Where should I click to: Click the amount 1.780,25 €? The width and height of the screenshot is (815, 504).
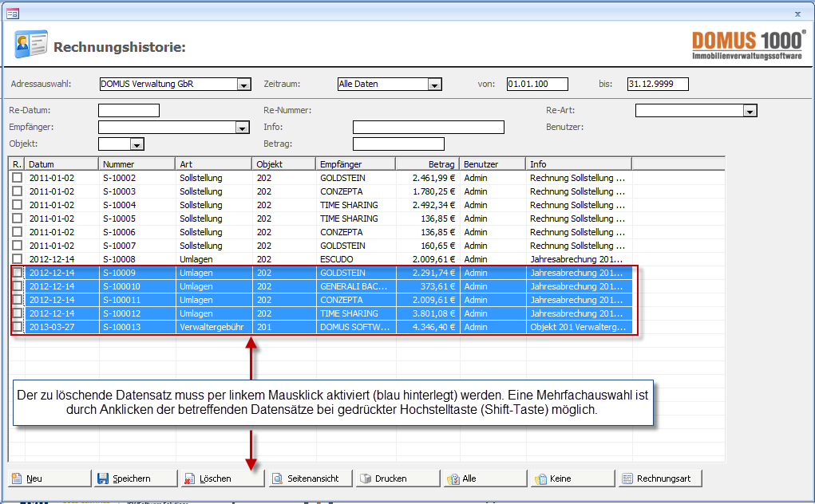pyautogui.click(x=433, y=191)
